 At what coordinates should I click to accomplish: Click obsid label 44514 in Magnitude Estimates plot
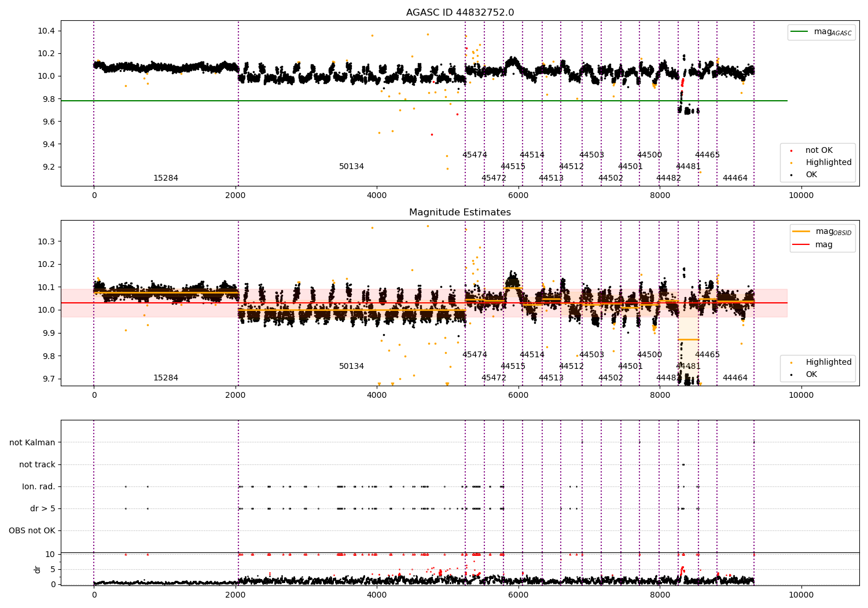coord(532,355)
